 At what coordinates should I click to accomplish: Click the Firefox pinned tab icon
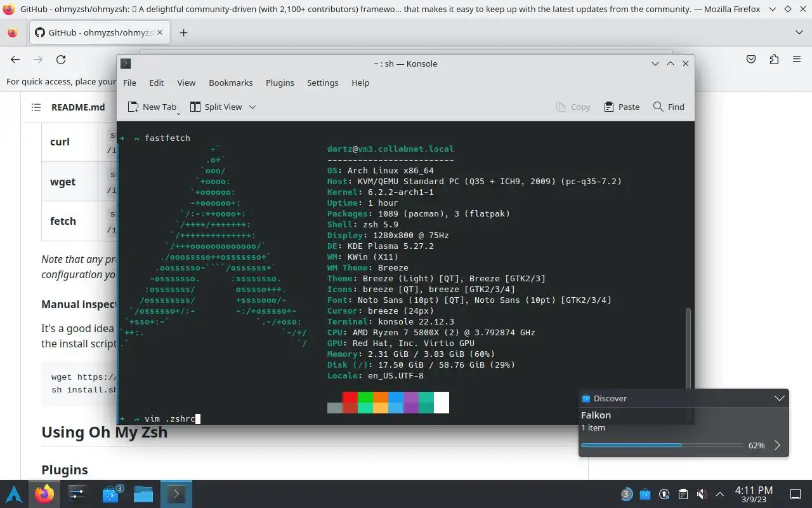click(13, 32)
